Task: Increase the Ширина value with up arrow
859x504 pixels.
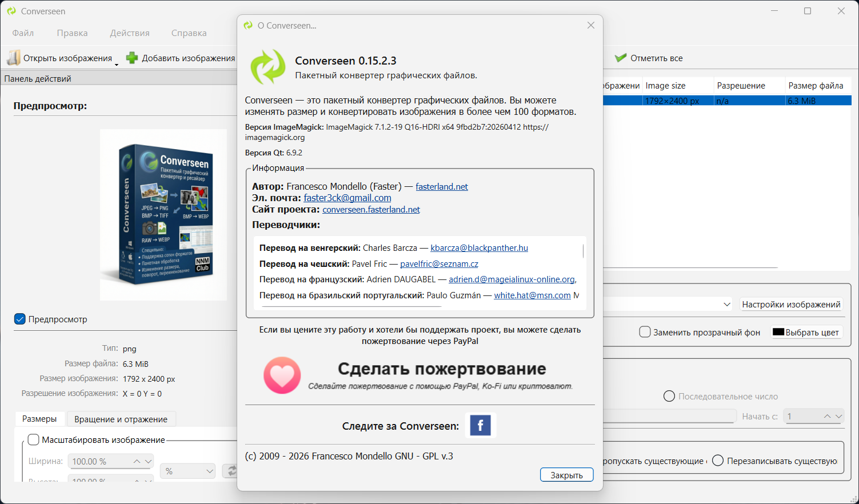Action: [137, 461]
